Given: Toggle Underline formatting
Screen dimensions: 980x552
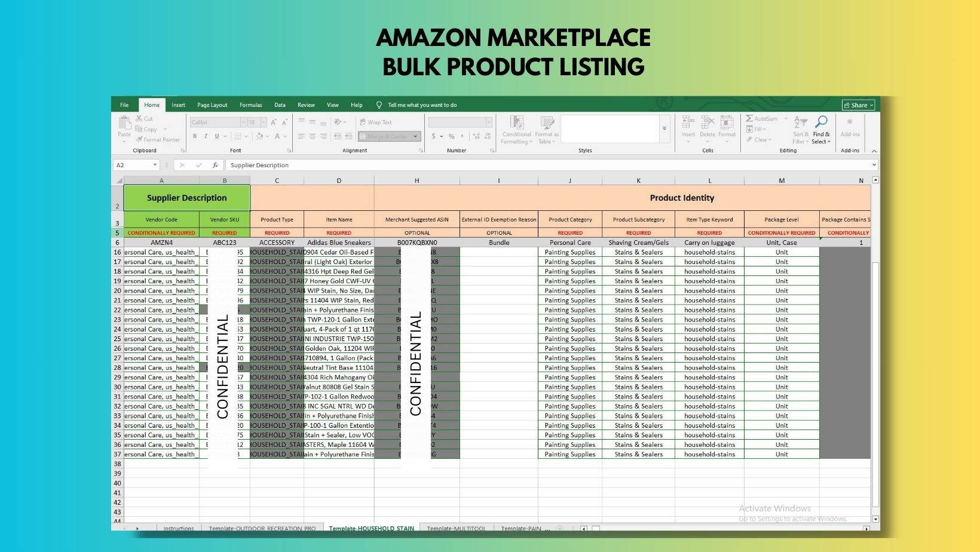Looking at the screenshot, I should click(x=217, y=136).
